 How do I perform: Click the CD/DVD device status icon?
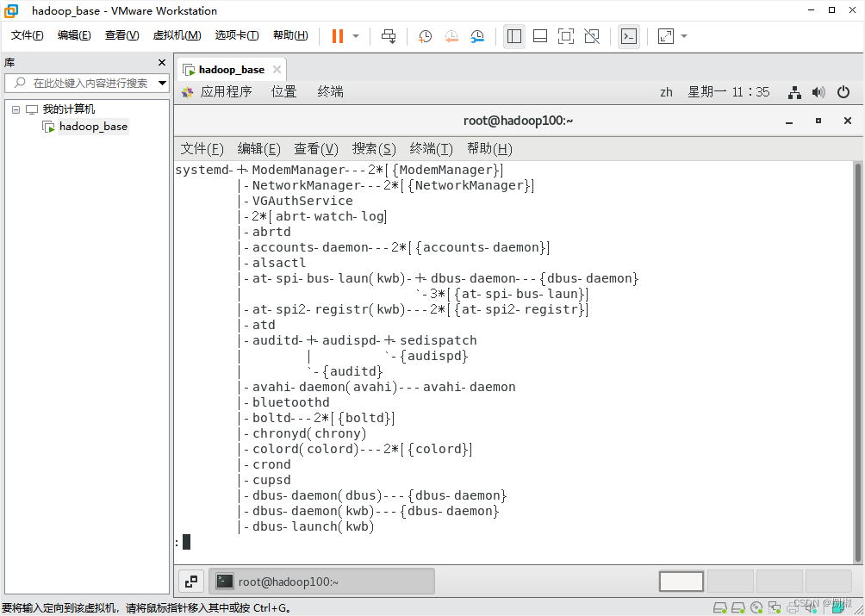pos(756,607)
